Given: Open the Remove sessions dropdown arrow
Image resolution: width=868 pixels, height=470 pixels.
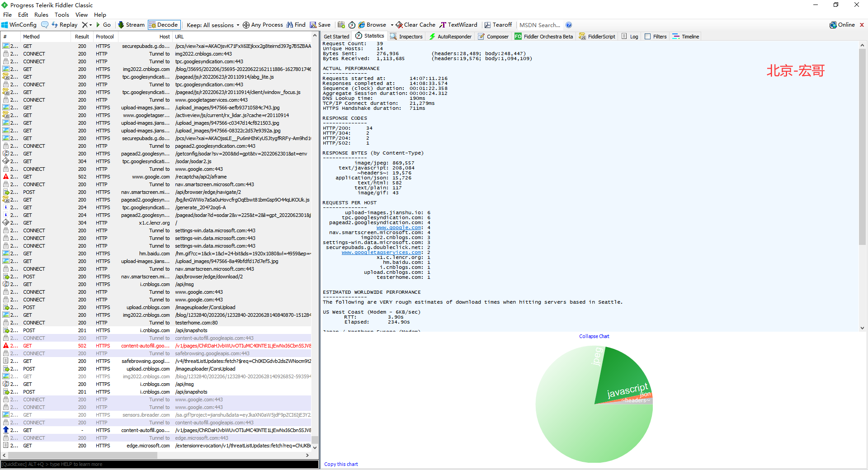Looking at the screenshot, I should click(90, 25).
